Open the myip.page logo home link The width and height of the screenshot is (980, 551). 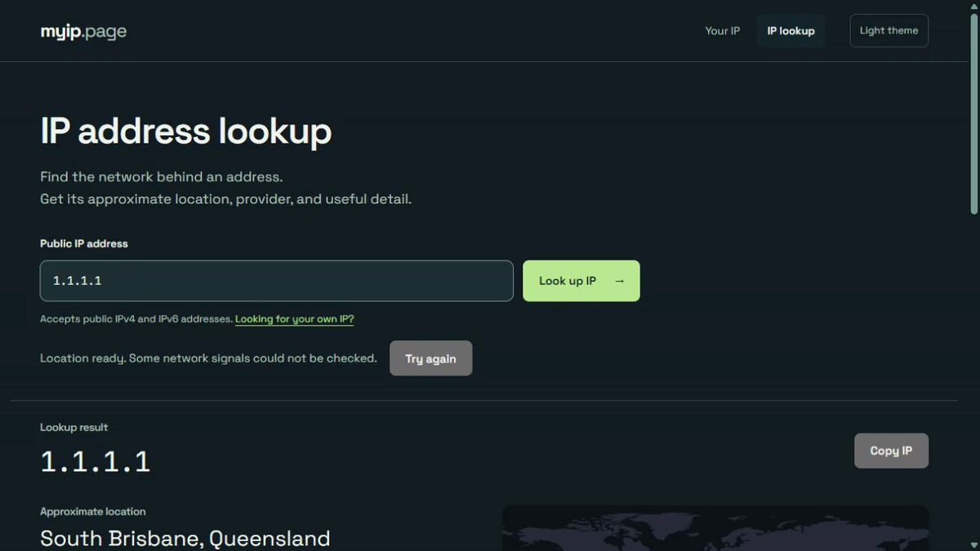point(83,32)
